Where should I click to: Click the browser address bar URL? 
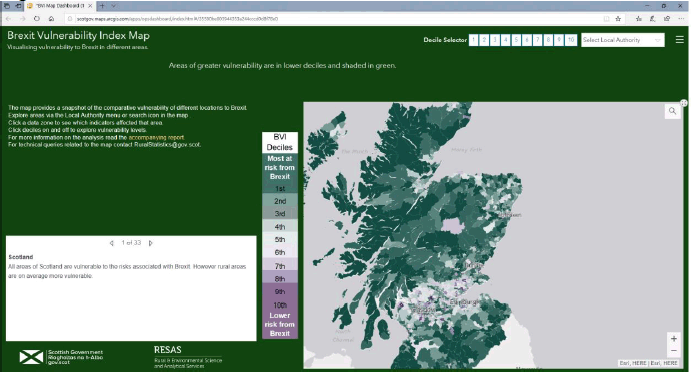[177, 19]
